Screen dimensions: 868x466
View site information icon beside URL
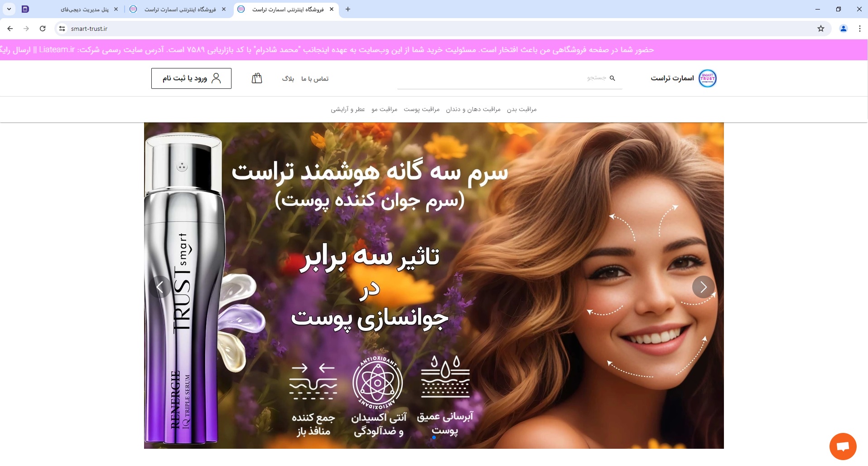(x=62, y=29)
